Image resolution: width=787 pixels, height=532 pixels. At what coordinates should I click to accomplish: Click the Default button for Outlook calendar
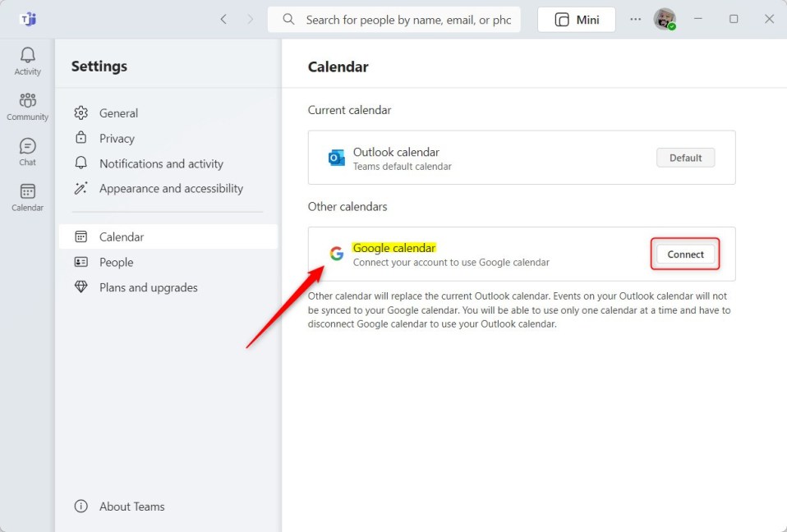(x=685, y=158)
